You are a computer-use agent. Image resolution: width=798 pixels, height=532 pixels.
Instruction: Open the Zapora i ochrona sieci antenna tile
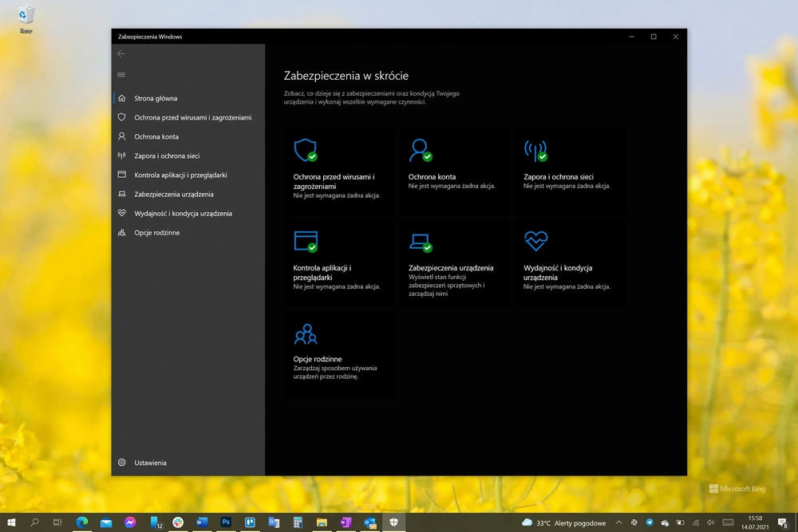click(x=570, y=171)
